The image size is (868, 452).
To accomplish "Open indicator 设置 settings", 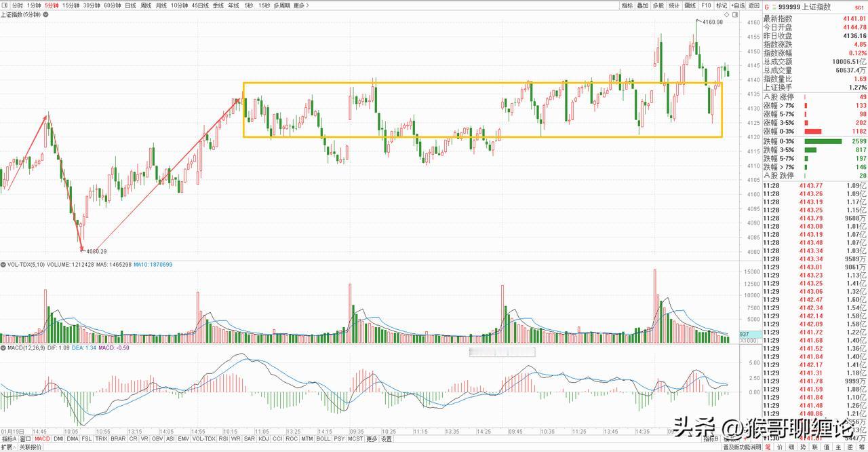I will (x=386, y=438).
